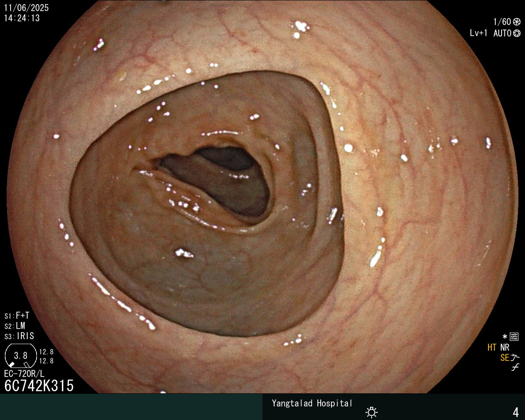Click the AUTO mode label
525x420 pixels.
[x=502, y=33]
